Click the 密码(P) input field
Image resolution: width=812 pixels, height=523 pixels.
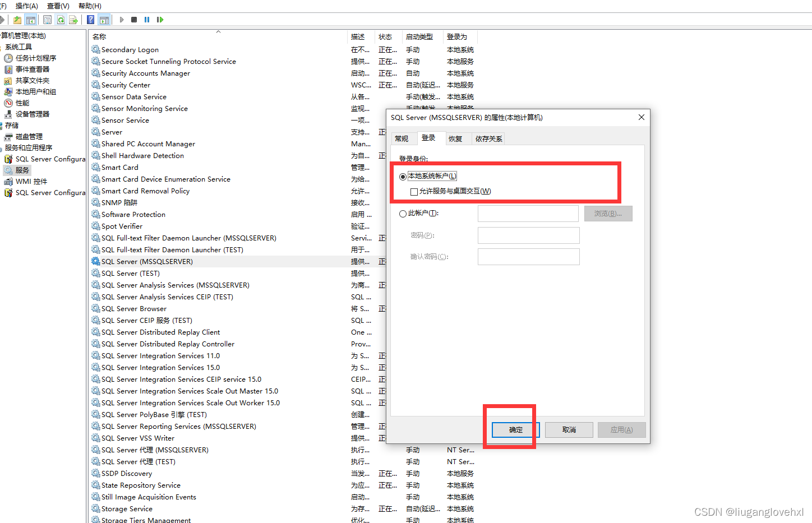click(x=529, y=235)
